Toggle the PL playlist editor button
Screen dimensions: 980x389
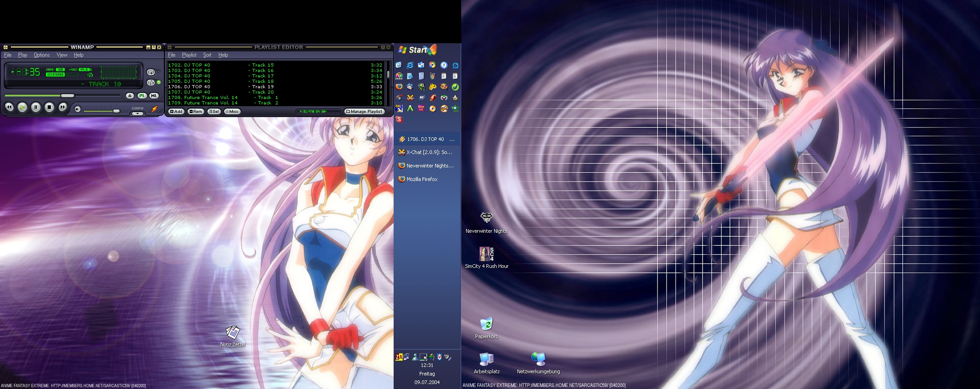point(142,96)
